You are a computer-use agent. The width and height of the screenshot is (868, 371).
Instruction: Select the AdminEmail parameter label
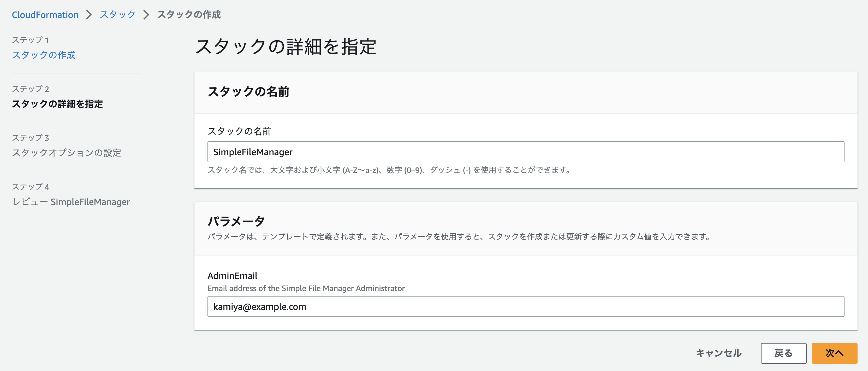tap(232, 276)
